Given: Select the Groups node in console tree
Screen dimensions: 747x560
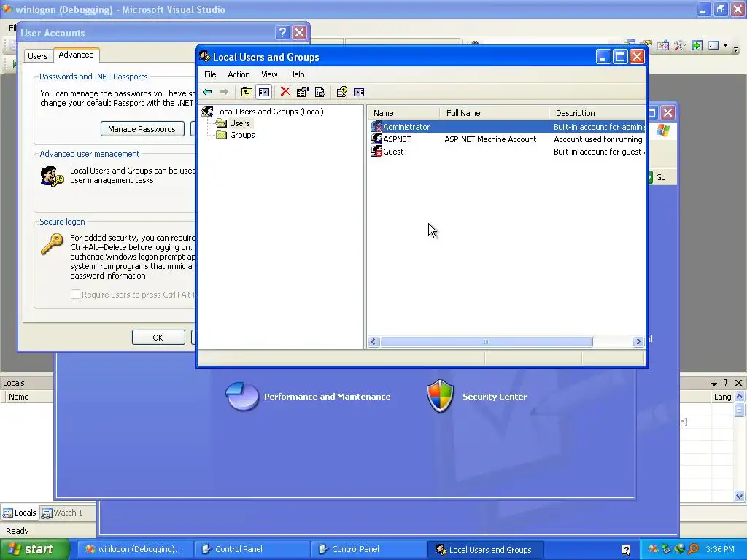Looking at the screenshot, I should 242,135.
